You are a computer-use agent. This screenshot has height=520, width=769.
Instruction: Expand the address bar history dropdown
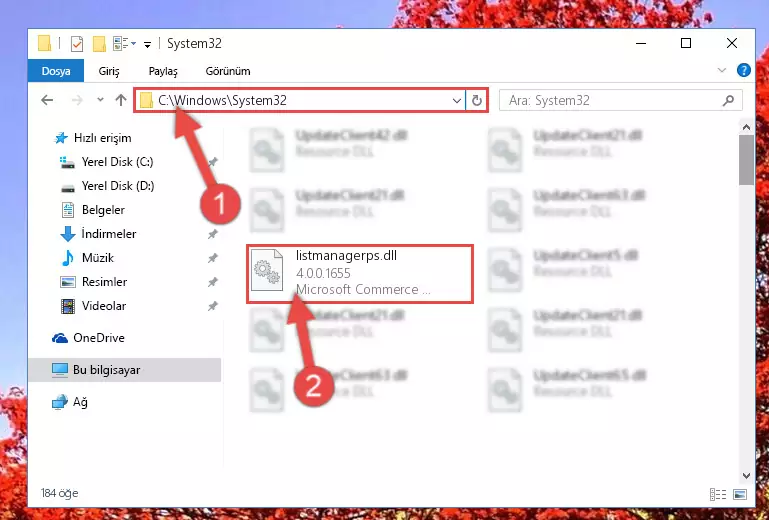pyautogui.click(x=457, y=101)
